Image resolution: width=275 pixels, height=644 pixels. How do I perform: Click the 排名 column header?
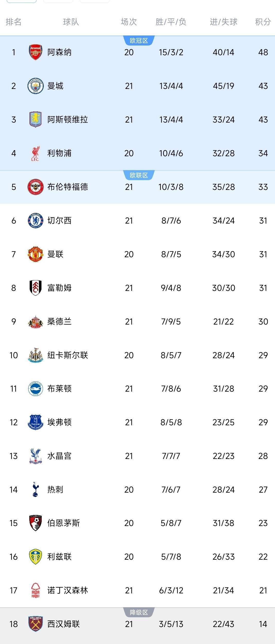coord(14,22)
